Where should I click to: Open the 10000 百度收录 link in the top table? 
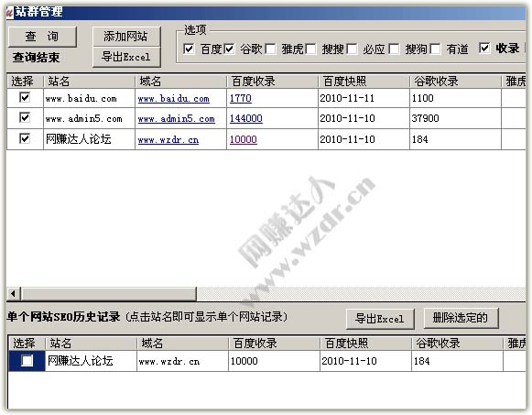[x=244, y=139]
